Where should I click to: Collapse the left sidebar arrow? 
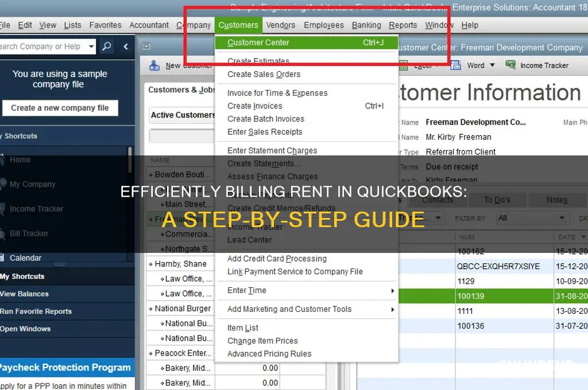pyautogui.click(x=126, y=46)
